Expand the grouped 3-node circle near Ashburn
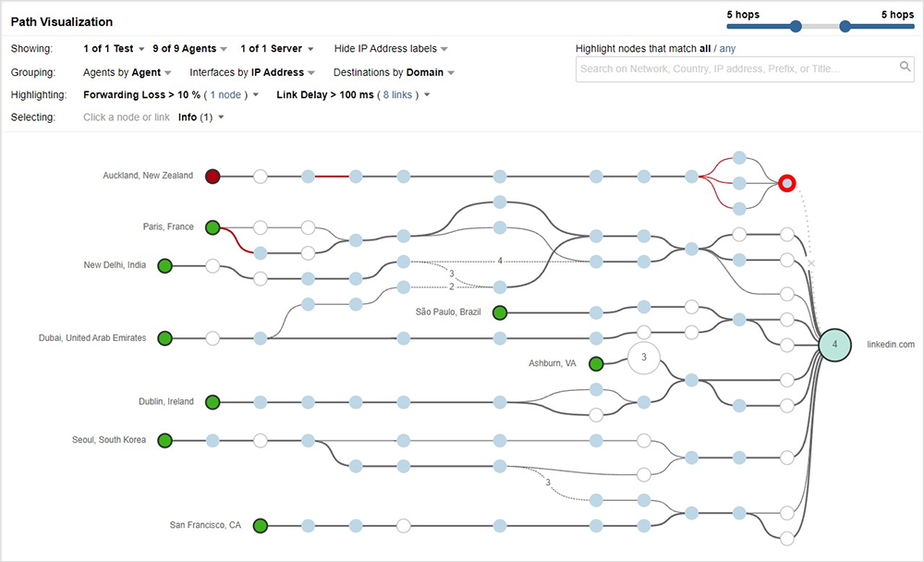Screen dimensions: 924x562 coord(644,357)
